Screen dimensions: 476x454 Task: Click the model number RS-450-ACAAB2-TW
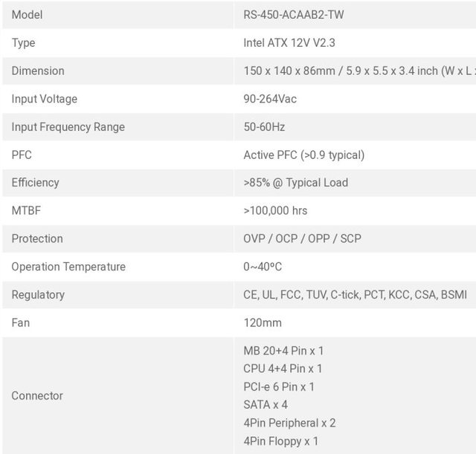pos(292,15)
